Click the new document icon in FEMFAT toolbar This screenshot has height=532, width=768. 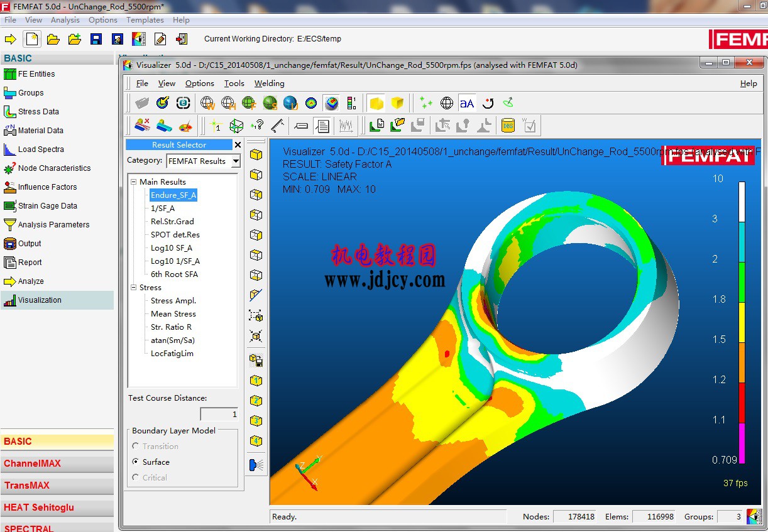click(32, 39)
